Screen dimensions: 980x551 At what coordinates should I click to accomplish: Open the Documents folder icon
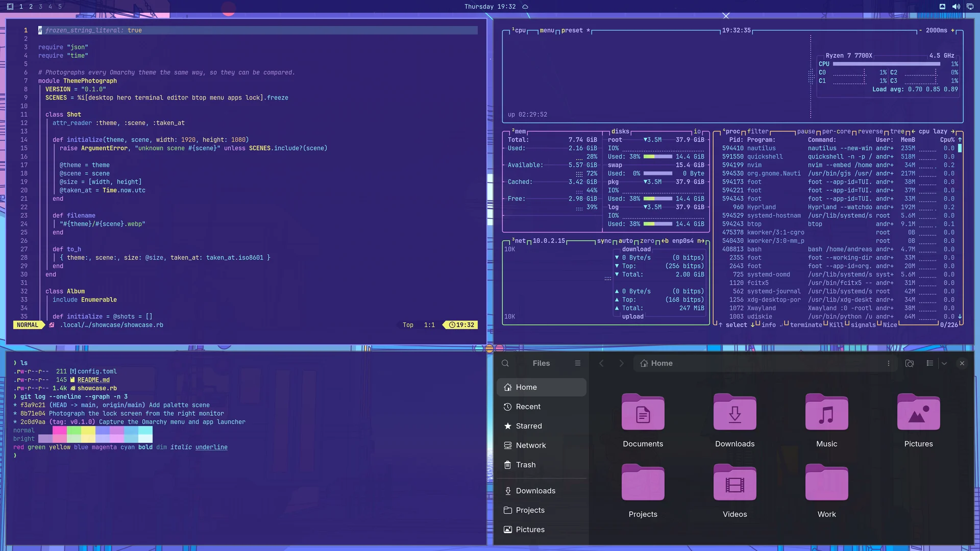(643, 412)
